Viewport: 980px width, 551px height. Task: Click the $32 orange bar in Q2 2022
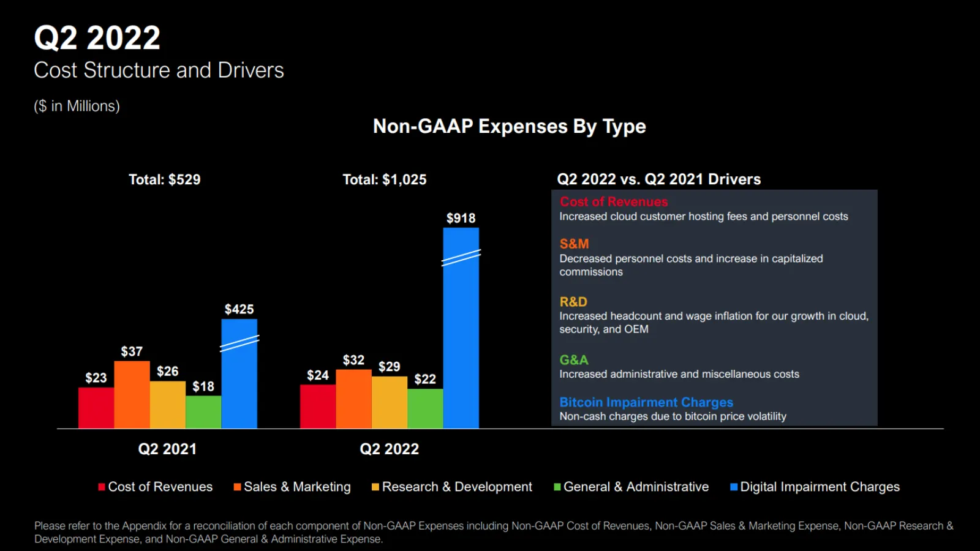pos(353,399)
